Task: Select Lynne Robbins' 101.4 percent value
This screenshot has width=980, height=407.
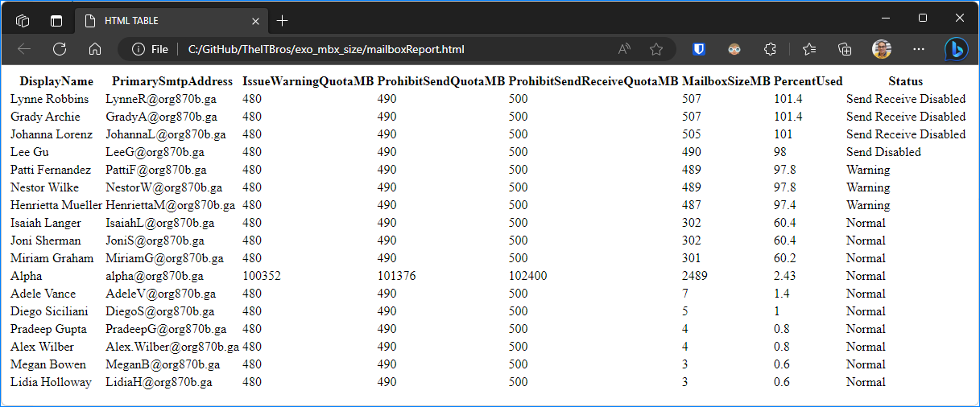Action: click(x=788, y=99)
